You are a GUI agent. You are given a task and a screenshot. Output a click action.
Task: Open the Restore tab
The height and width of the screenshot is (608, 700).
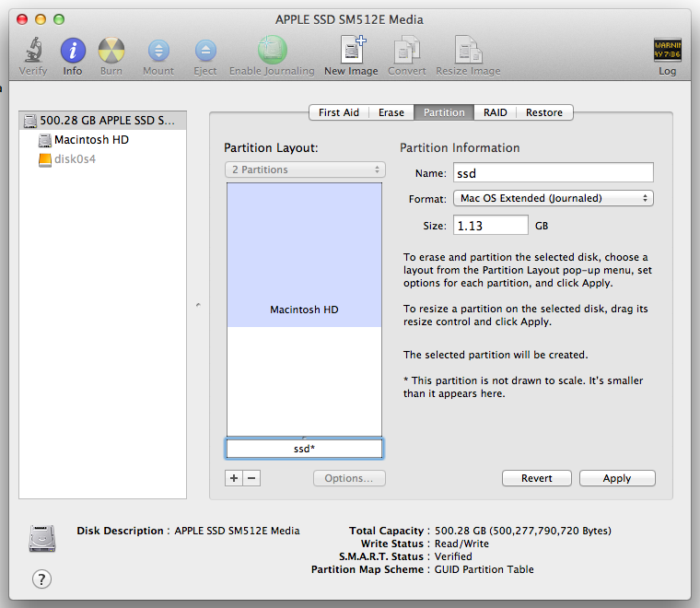point(544,112)
